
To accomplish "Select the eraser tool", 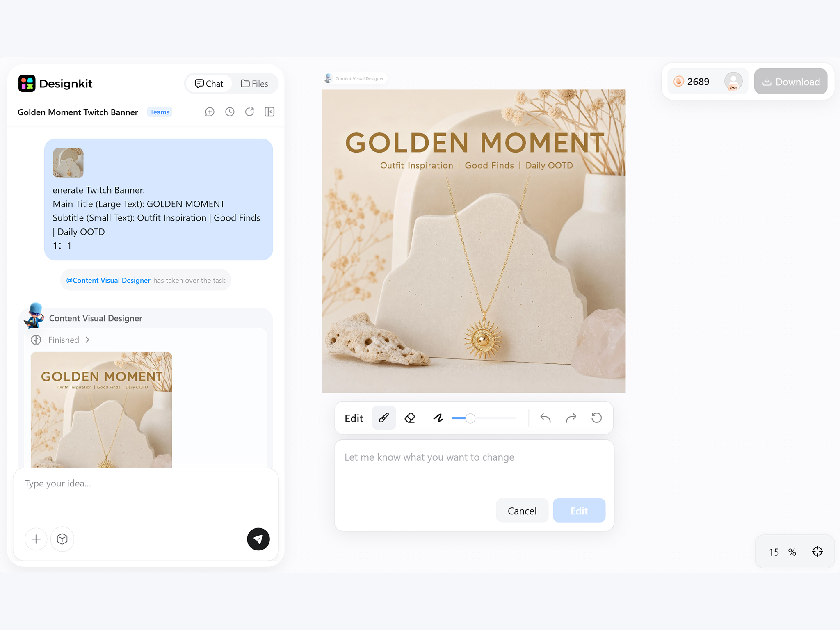I will (x=410, y=418).
